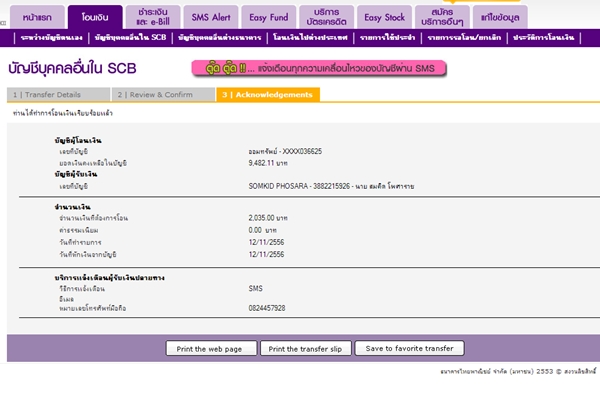Click the transfer amount 2,035.00 บาท
The width and height of the screenshot is (600, 394).
coord(268,218)
